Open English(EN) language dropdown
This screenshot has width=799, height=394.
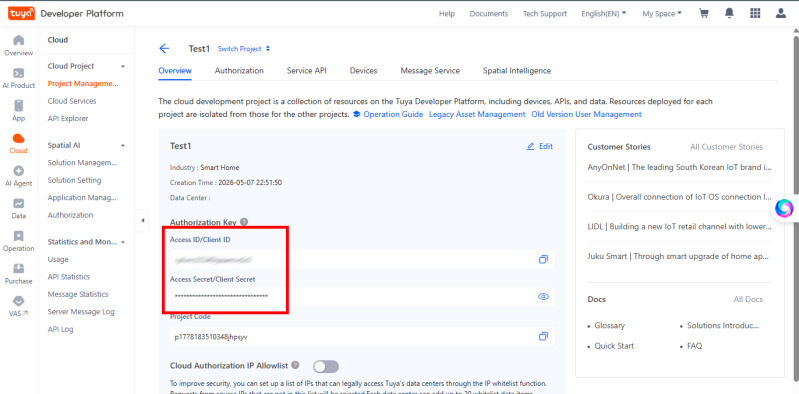604,14
